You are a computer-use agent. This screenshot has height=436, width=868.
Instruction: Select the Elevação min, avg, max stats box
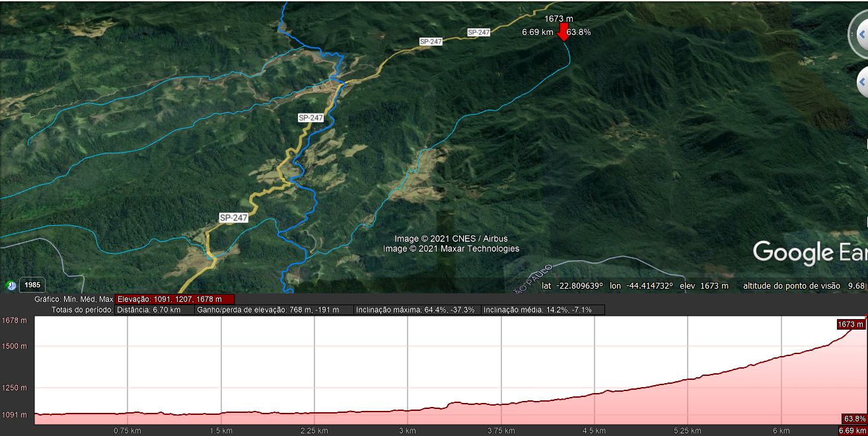pos(174,299)
